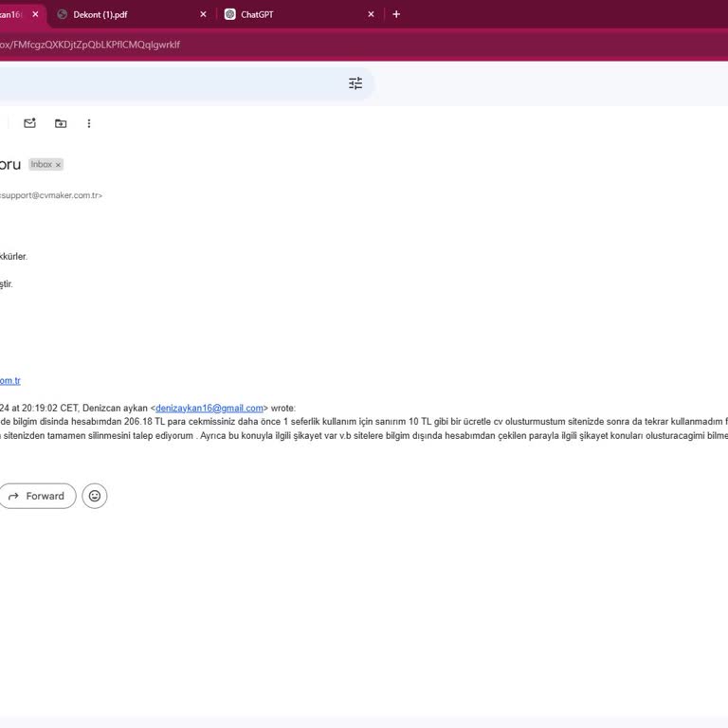This screenshot has height=728, width=728.
Task: Open the search options filter icon
Action: click(x=355, y=83)
